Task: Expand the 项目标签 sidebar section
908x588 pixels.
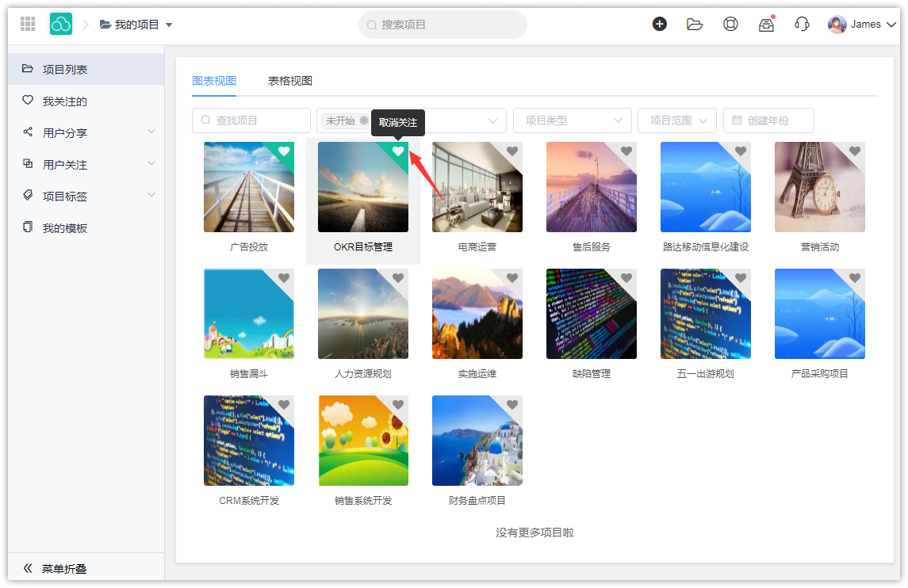Action: coord(86,197)
